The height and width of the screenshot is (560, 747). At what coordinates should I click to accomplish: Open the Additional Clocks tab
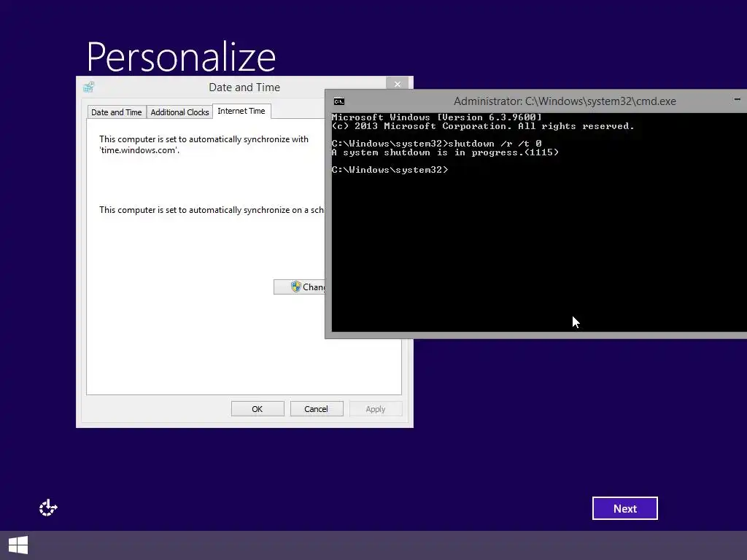[179, 112]
